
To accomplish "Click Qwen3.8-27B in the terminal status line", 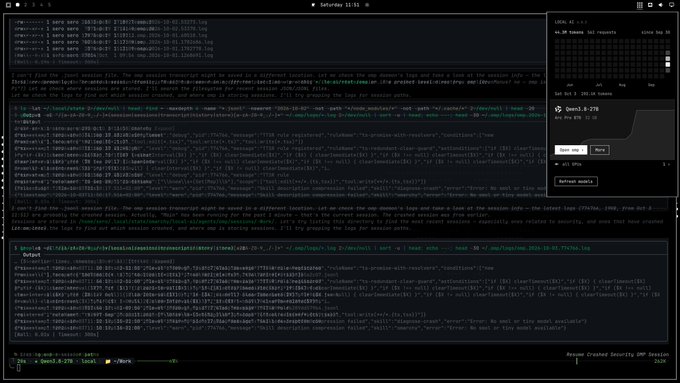I will 56,361.
